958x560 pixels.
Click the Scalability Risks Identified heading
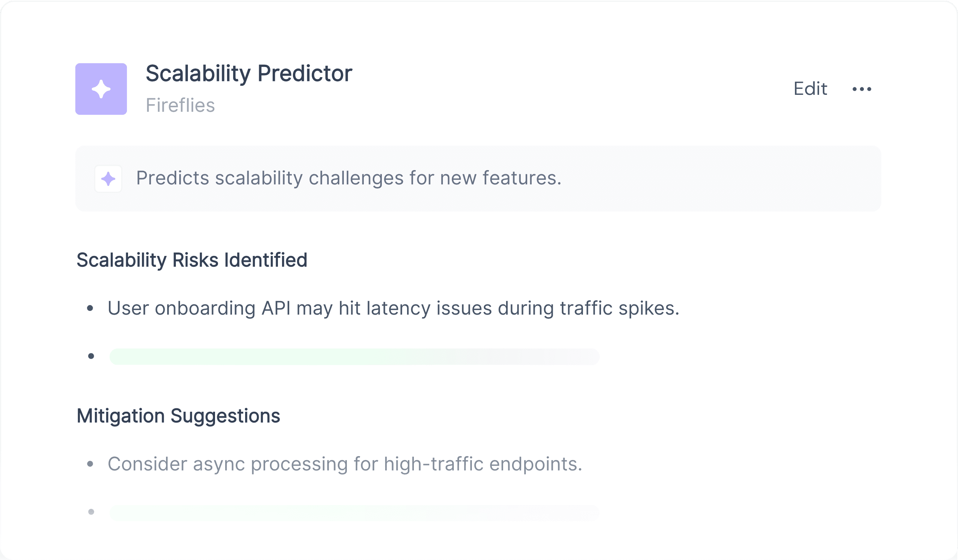point(192,260)
